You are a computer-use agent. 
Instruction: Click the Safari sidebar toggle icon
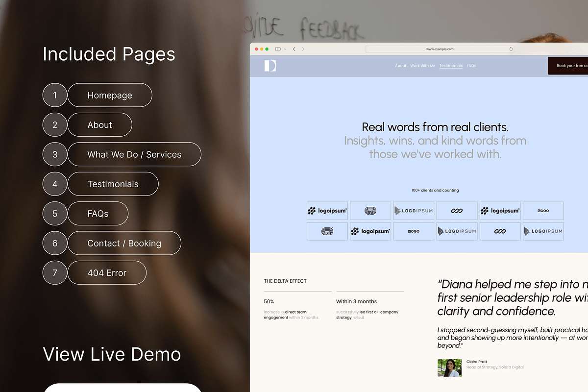click(278, 49)
